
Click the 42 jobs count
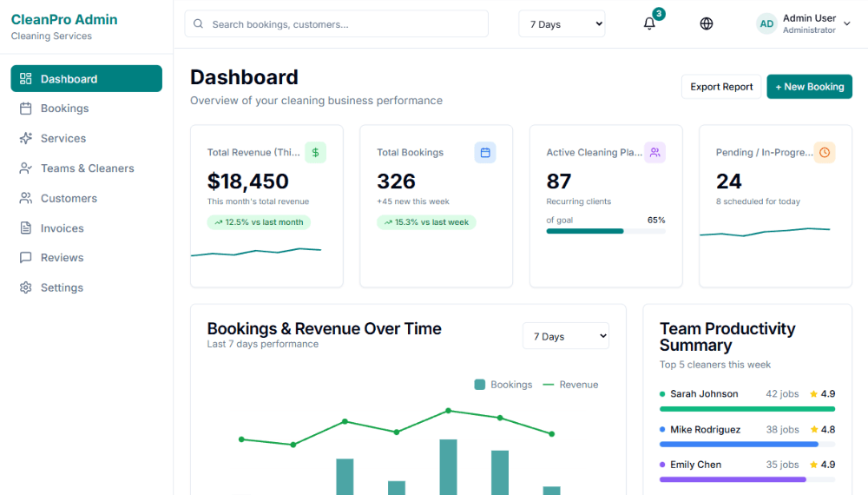(782, 393)
